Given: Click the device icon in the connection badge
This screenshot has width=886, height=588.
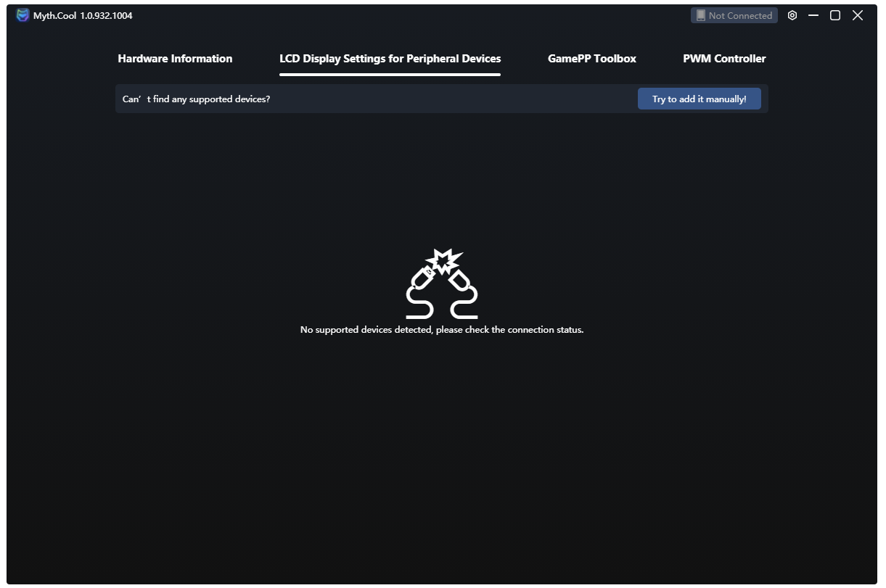Looking at the screenshot, I should point(700,15).
